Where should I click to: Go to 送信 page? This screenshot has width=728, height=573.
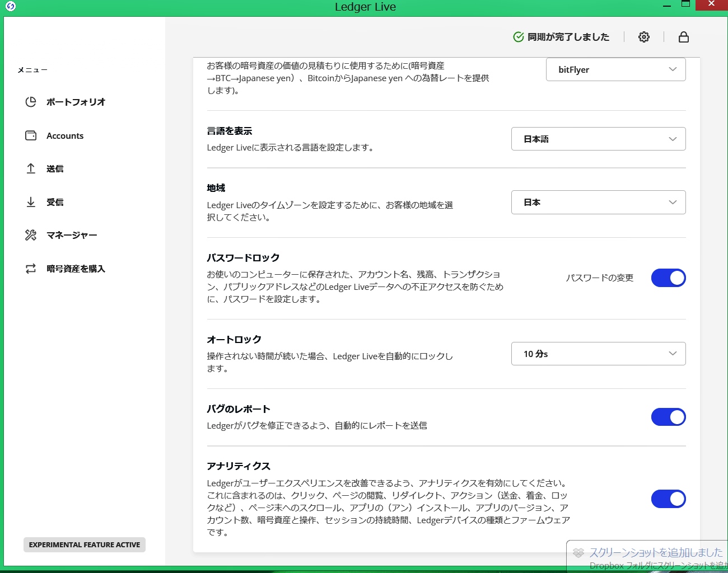pos(55,168)
